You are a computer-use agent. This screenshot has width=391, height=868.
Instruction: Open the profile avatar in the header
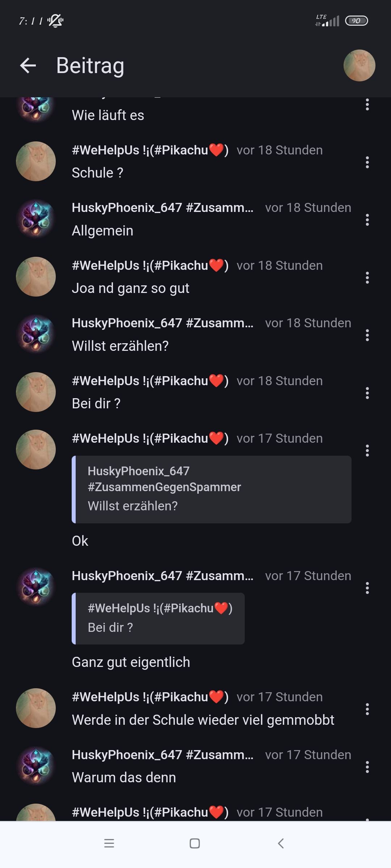[x=359, y=65]
